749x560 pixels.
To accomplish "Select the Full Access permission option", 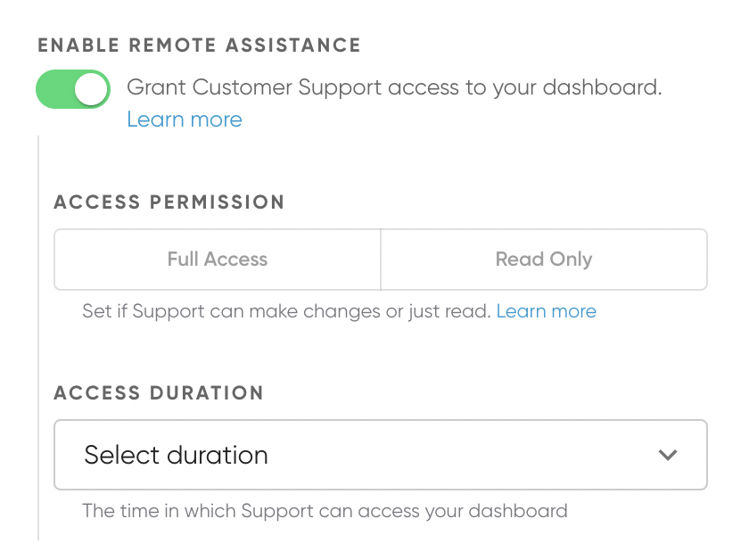I will [217, 259].
